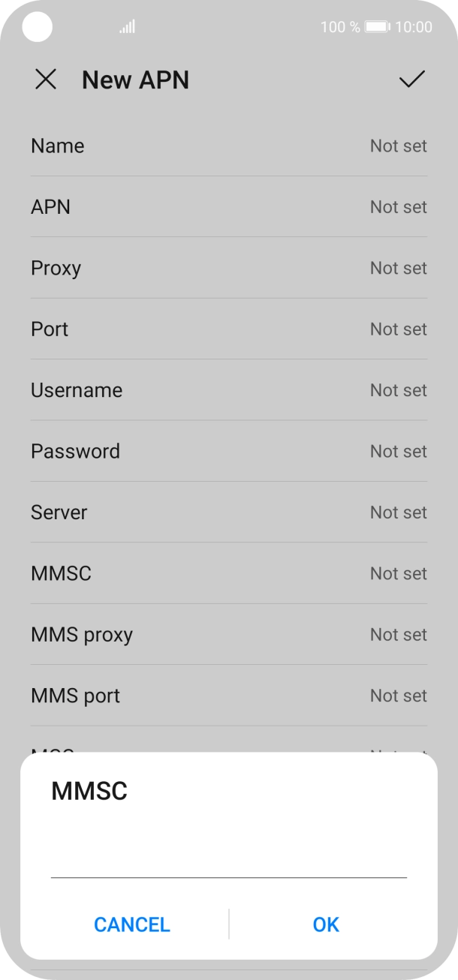Click the New APN header title
The height and width of the screenshot is (980, 458).
[x=135, y=80]
